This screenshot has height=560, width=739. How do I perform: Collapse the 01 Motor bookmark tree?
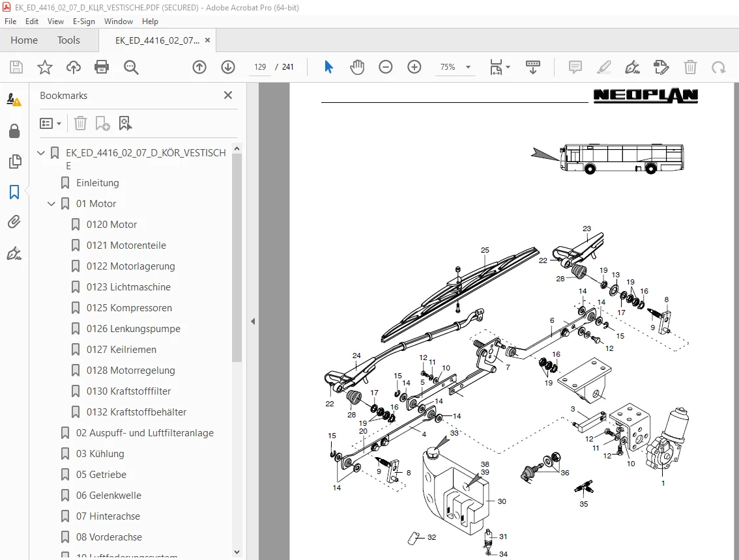51,203
